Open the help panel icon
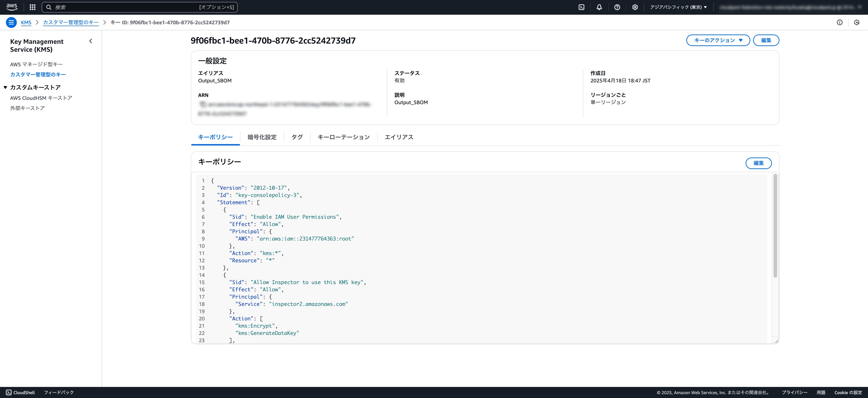 coord(617,7)
